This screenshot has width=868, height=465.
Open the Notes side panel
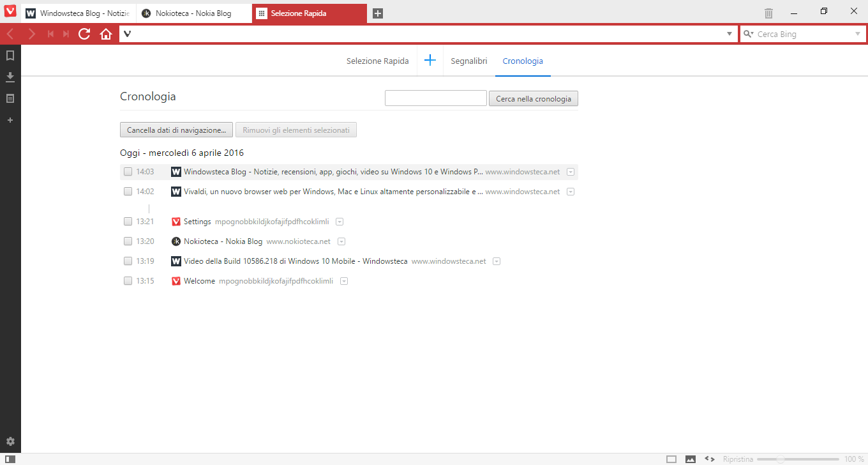pos(10,98)
